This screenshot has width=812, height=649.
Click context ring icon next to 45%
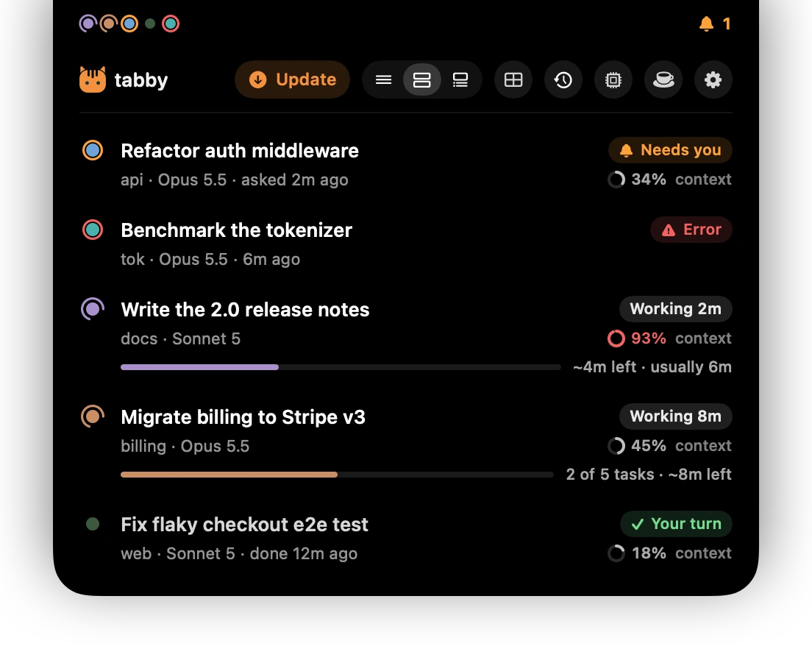616,445
